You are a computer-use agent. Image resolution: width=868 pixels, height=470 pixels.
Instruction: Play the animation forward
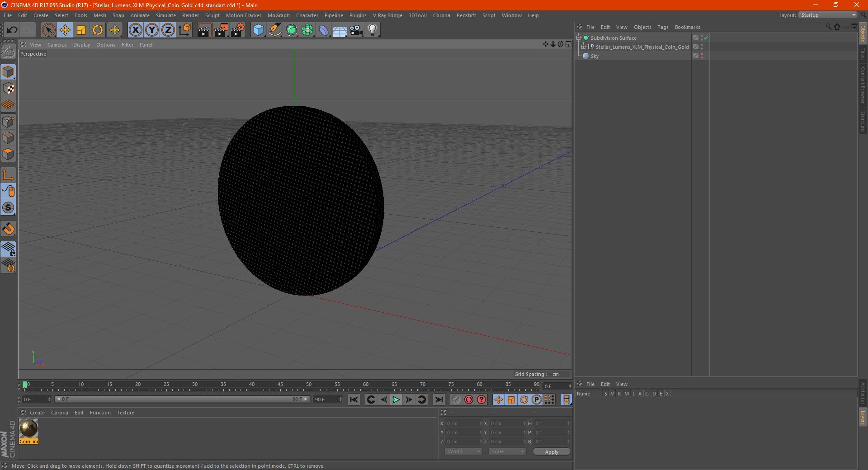(396, 399)
